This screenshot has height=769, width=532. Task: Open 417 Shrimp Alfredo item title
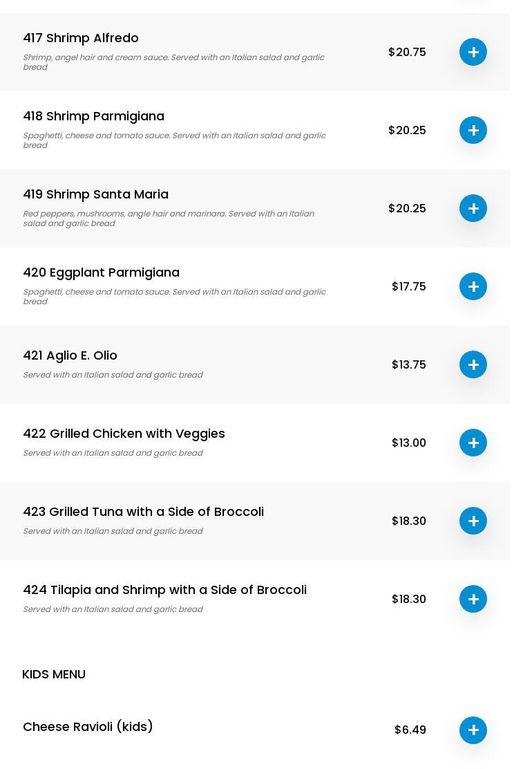(81, 38)
